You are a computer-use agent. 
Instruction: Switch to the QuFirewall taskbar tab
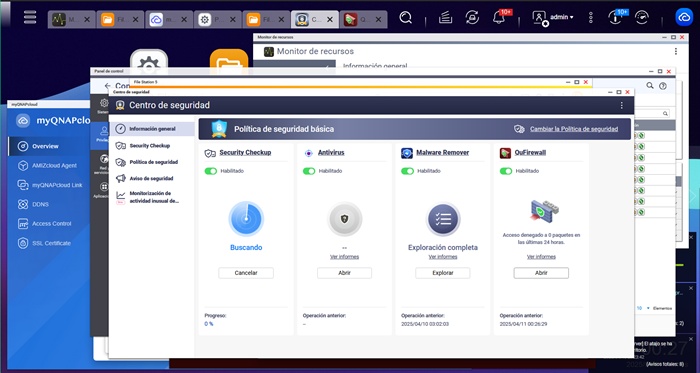(x=364, y=20)
